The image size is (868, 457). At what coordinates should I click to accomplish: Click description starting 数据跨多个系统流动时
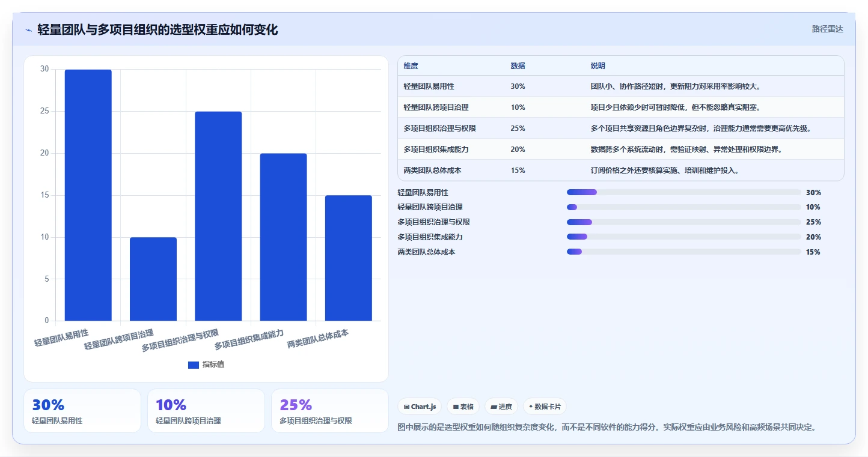[686, 150]
